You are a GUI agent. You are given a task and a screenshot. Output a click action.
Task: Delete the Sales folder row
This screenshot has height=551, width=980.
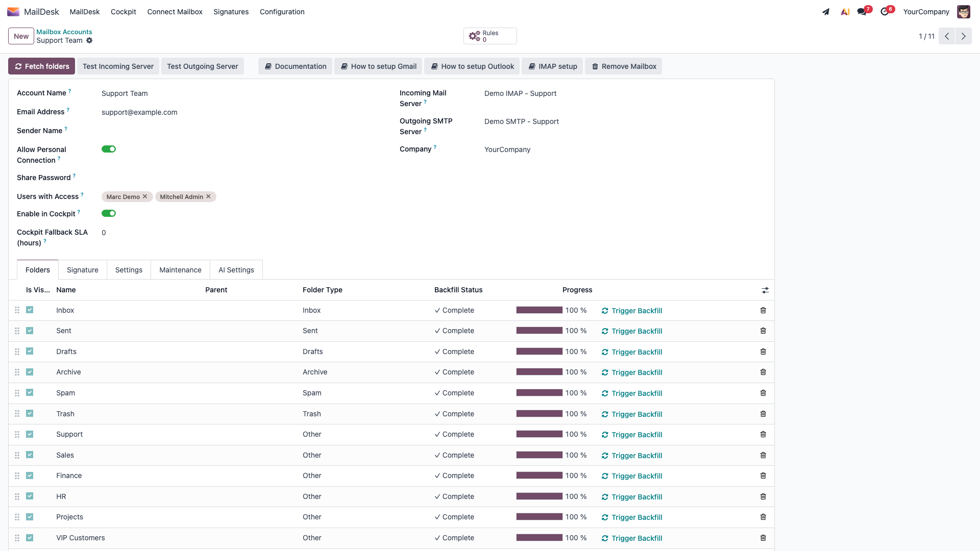point(763,455)
